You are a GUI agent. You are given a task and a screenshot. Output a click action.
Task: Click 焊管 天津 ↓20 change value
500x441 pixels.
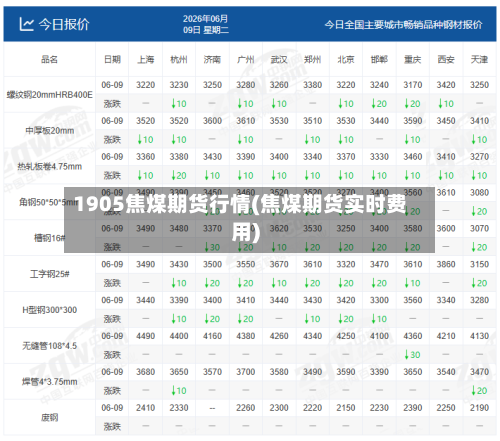(479, 391)
